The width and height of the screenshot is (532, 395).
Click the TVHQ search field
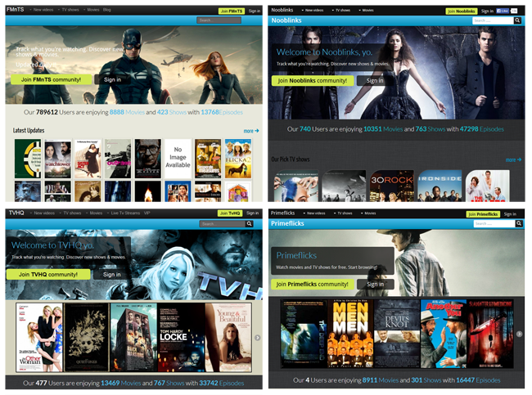pos(223,224)
